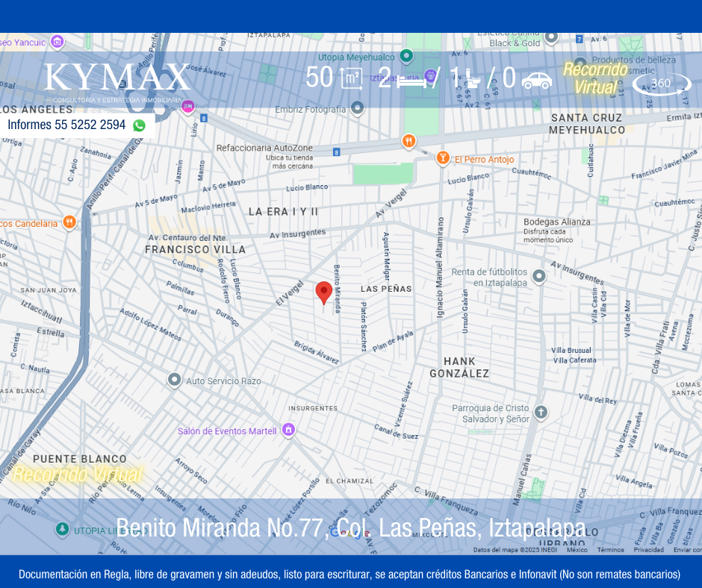Viewport: 702px width, 588px height.
Task: Click the Utopia Meyehualco teal marker
Action: click(406, 56)
